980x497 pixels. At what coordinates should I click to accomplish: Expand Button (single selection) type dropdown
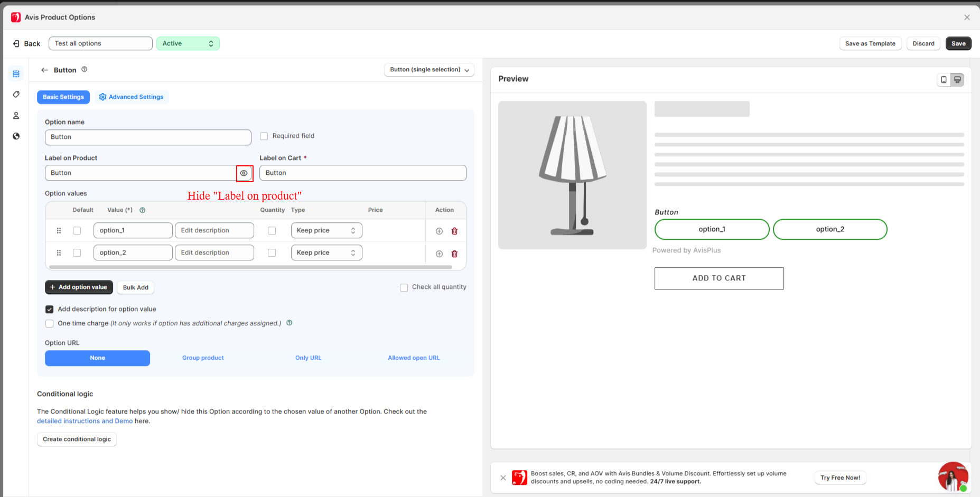428,70
